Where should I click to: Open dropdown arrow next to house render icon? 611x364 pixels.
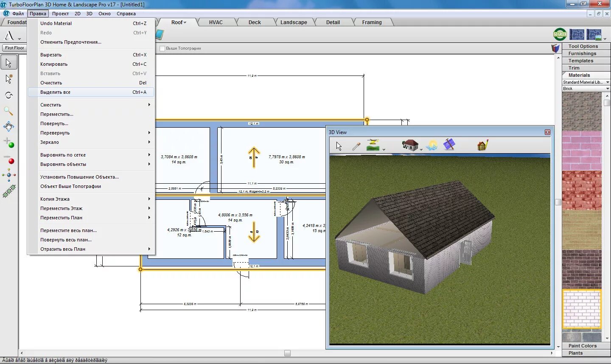point(421,149)
